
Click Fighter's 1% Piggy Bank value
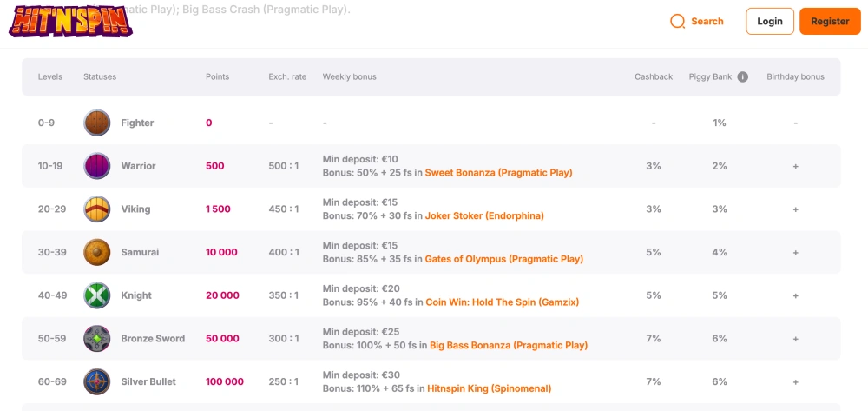(x=719, y=123)
